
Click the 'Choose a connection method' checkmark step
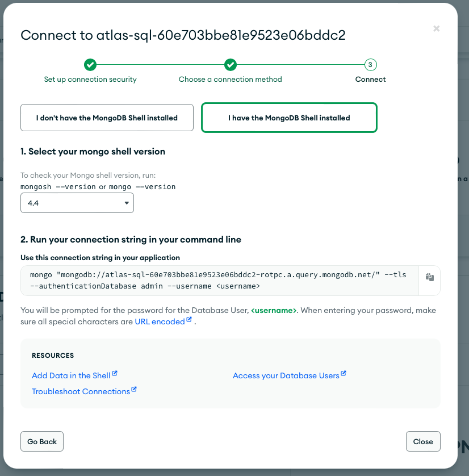230,65
